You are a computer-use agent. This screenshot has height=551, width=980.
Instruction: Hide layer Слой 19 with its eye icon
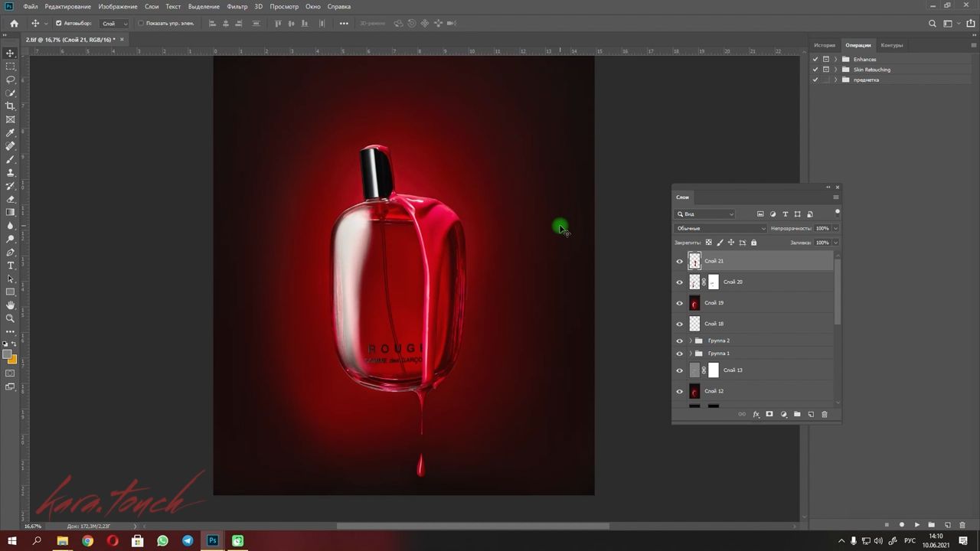coord(679,303)
